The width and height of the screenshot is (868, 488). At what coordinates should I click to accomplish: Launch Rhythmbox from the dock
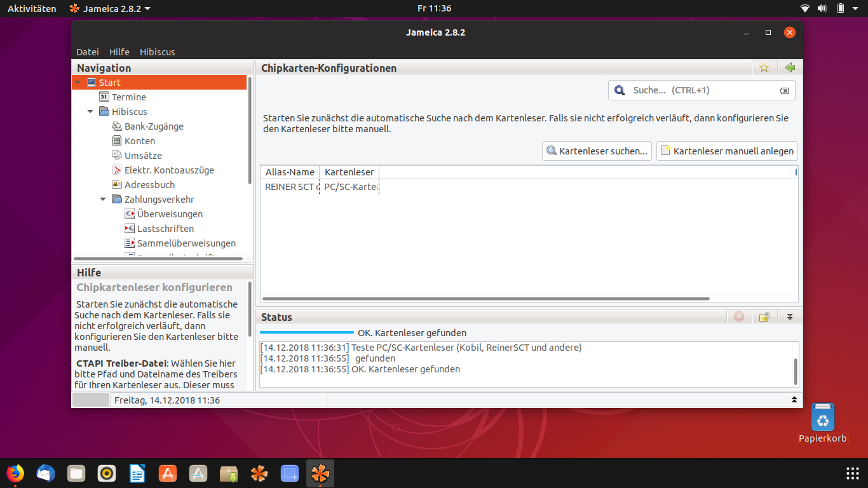pyautogui.click(x=107, y=473)
